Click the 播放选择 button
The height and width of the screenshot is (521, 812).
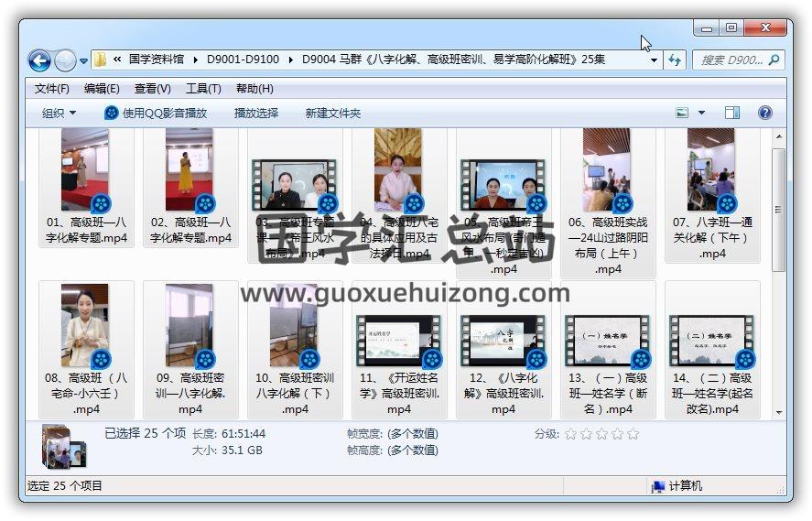click(256, 113)
